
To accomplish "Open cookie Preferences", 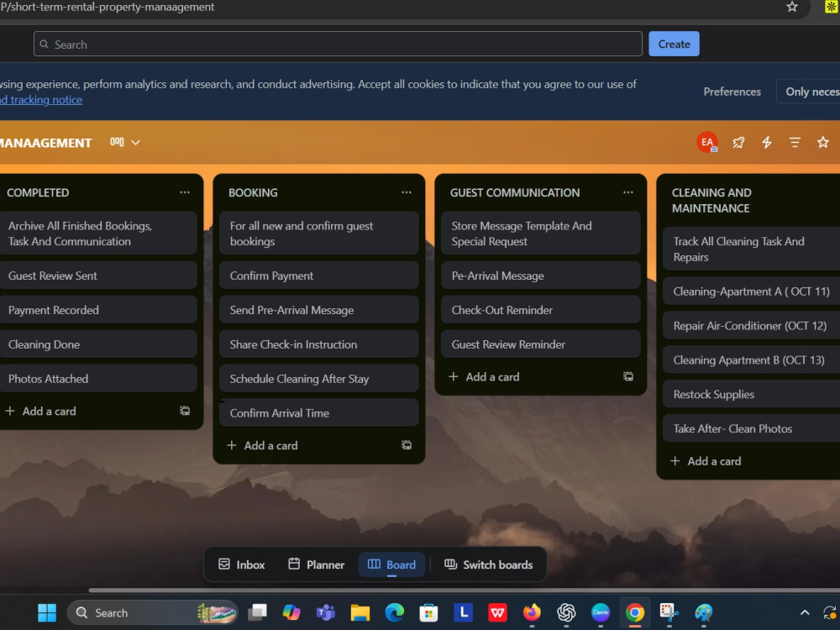I will click(732, 92).
